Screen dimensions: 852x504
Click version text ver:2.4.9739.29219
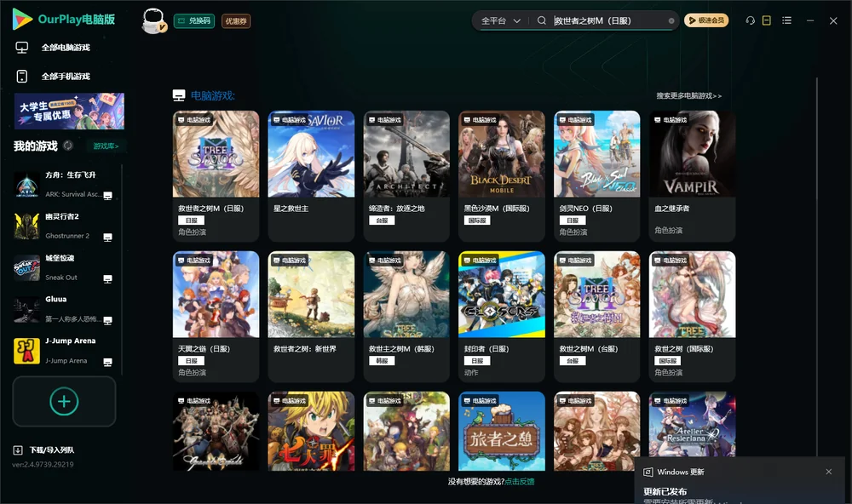(x=43, y=464)
